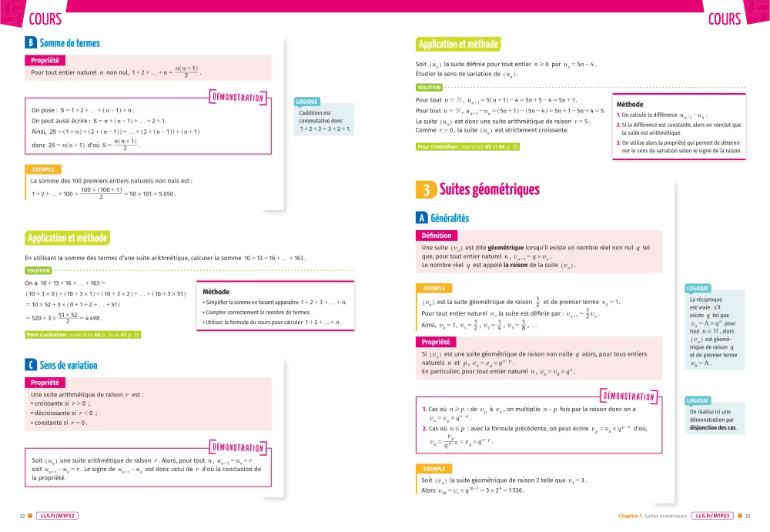
Task: Click the yellow number 3 section badge
Action: pyautogui.click(x=425, y=190)
